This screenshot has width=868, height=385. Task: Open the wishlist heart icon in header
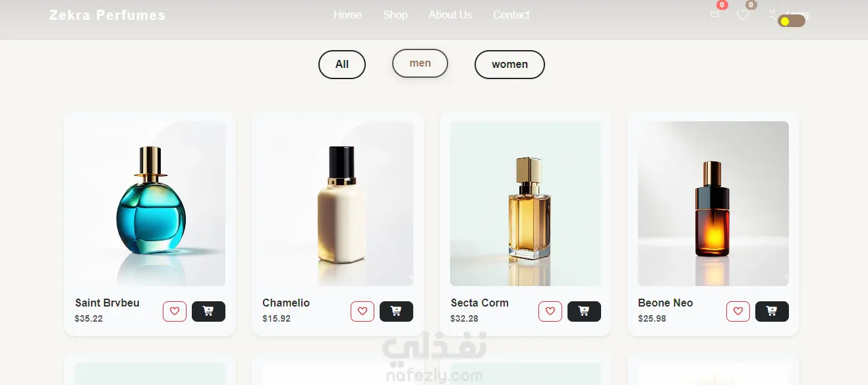click(x=743, y=15)
